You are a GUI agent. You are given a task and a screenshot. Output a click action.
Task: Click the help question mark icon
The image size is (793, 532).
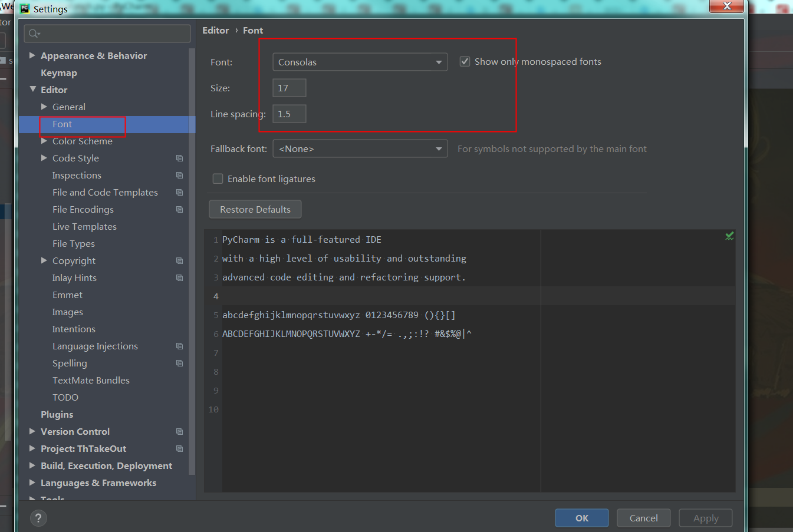[38, 518]
